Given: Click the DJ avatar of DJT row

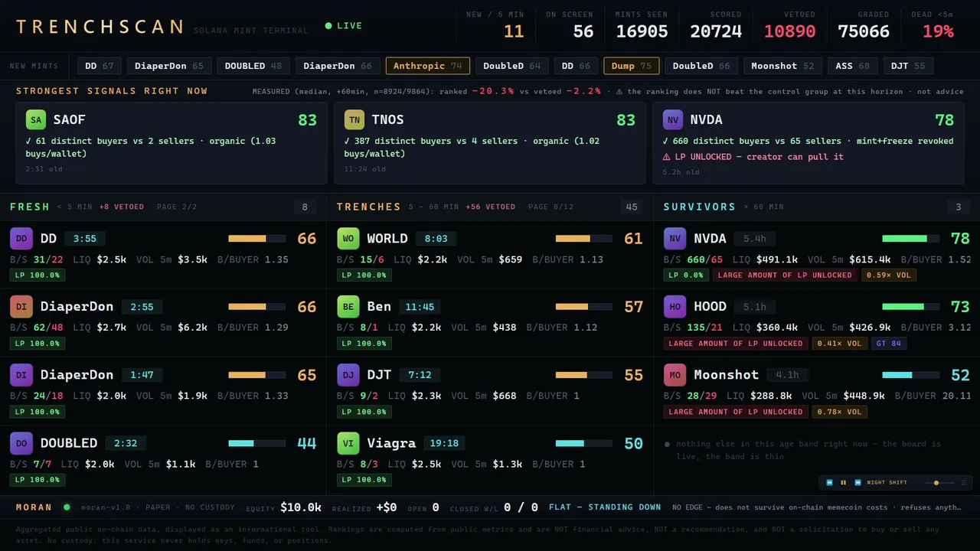Looking at the screenshot, I should 348,375.
